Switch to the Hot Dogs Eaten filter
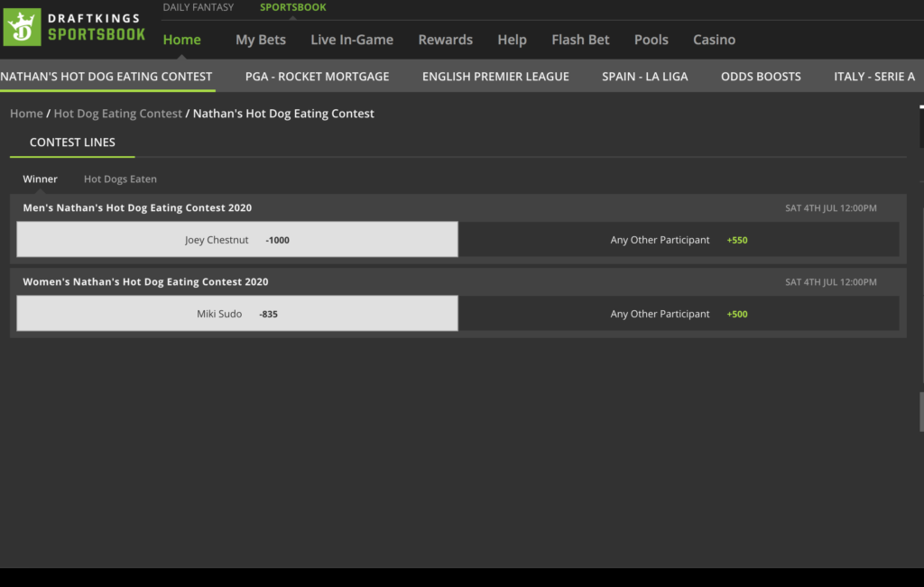The height and width of the screenshot is (587, 924). click(120, 179)
